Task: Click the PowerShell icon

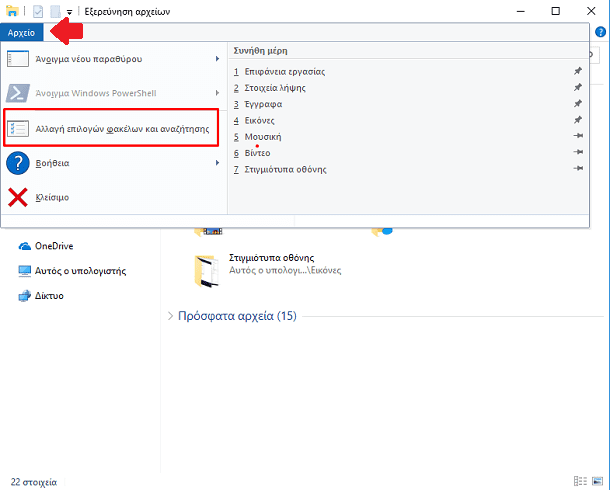Action: pyautogui.click(x=18, y=93)
